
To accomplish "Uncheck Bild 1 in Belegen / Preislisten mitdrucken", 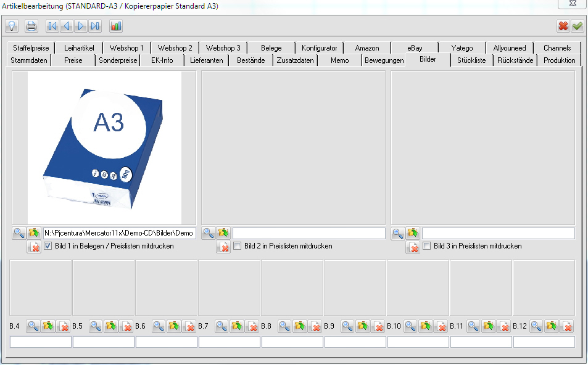I will point(48,246).
